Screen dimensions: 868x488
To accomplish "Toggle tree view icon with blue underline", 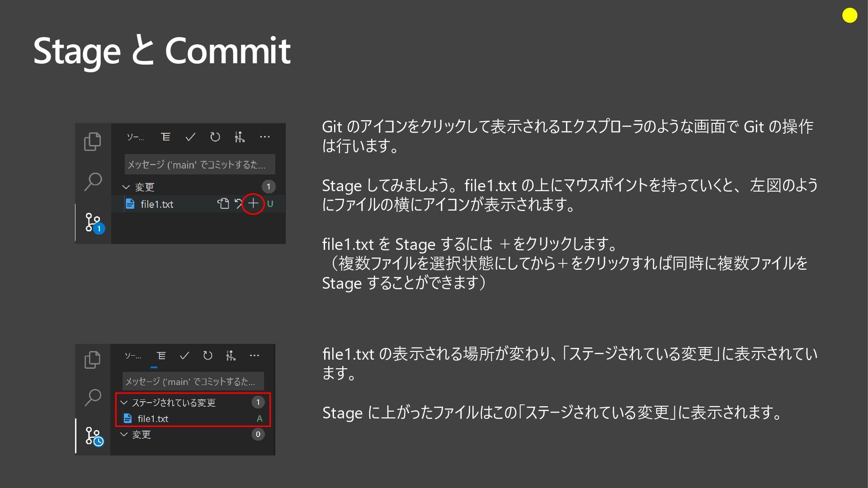I will (161, 356).
